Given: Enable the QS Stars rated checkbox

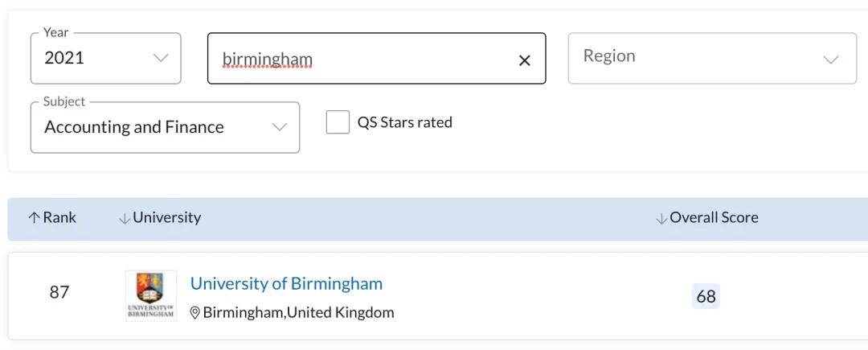Looking at the screenshot, I should click(338, 121).
